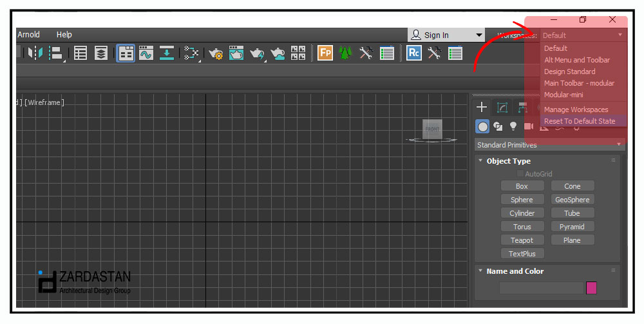Screen dimensions: 644x324
Task: Open Render Setup teapot with gear
Action: click(x=216, y=53)
